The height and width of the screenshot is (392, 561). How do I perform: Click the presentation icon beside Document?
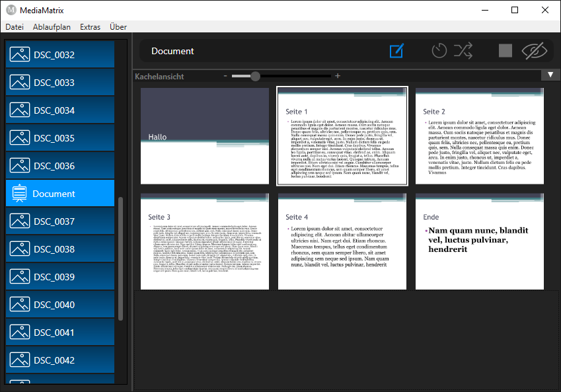(19, 194)
